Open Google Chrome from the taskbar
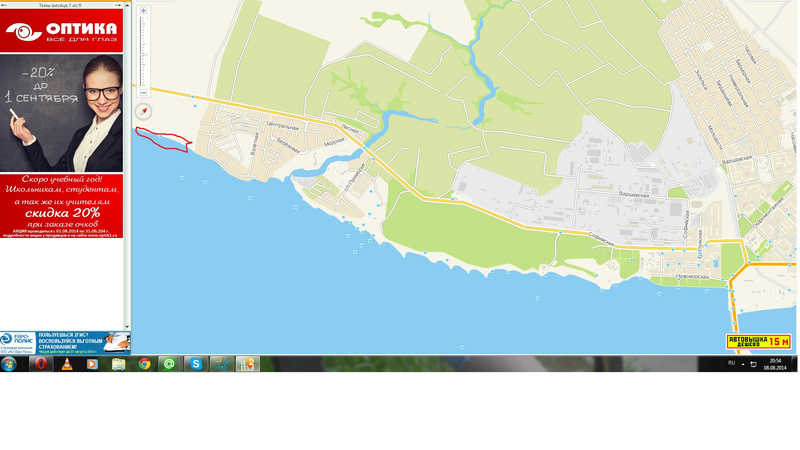Image resolution: width=800 pixels, height=450 pixels. (144, 364)
